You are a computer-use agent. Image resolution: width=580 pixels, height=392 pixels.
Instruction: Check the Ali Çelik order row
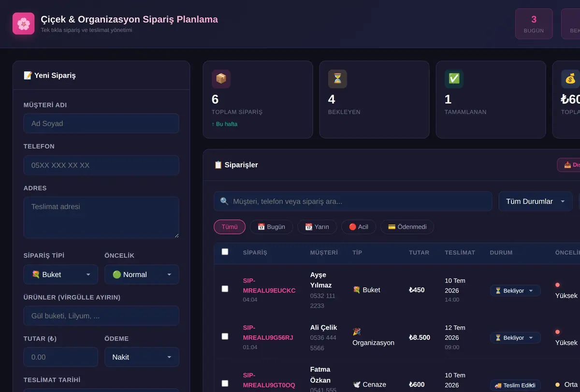pos(225,336)
